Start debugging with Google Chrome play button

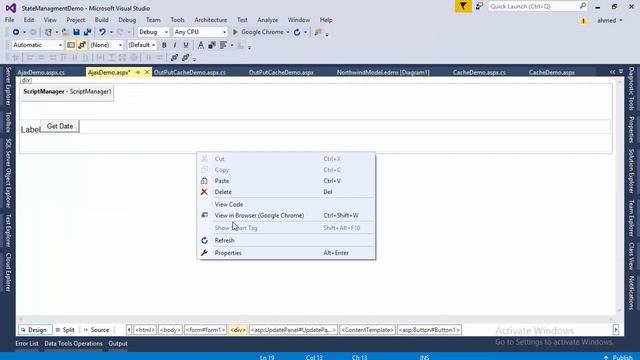point(235,32)
